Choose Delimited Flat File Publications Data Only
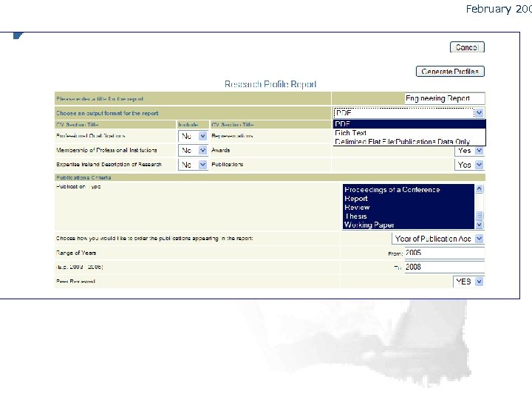 click(409, 141)
